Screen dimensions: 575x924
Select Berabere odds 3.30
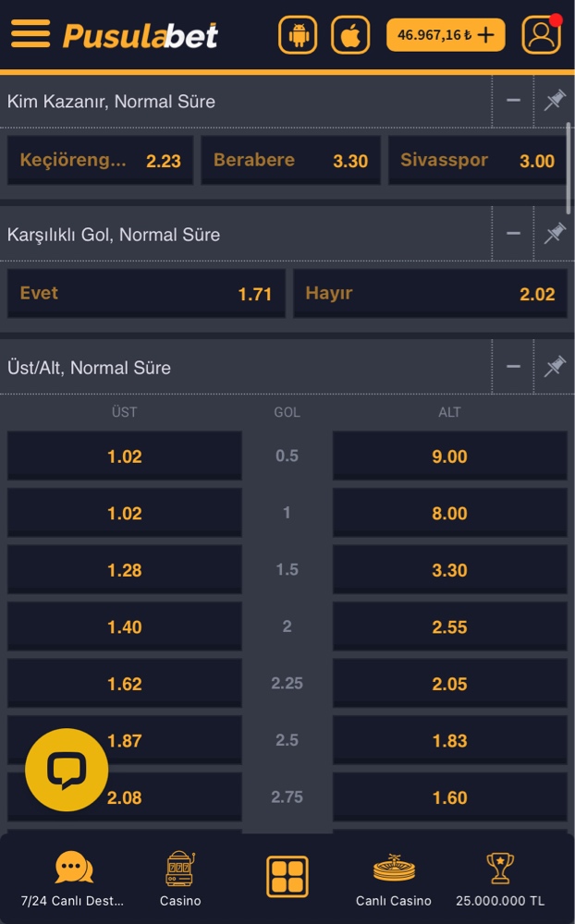coord(290,161)
